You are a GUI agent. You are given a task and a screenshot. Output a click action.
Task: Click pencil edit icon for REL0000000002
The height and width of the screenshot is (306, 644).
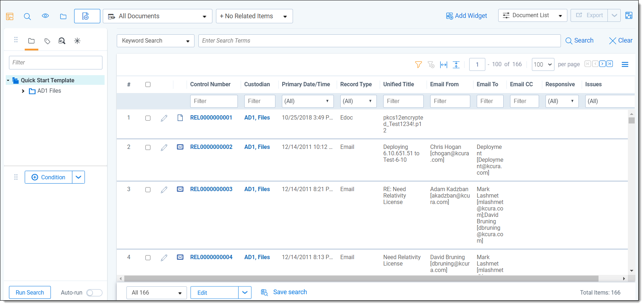pos(164,147)
